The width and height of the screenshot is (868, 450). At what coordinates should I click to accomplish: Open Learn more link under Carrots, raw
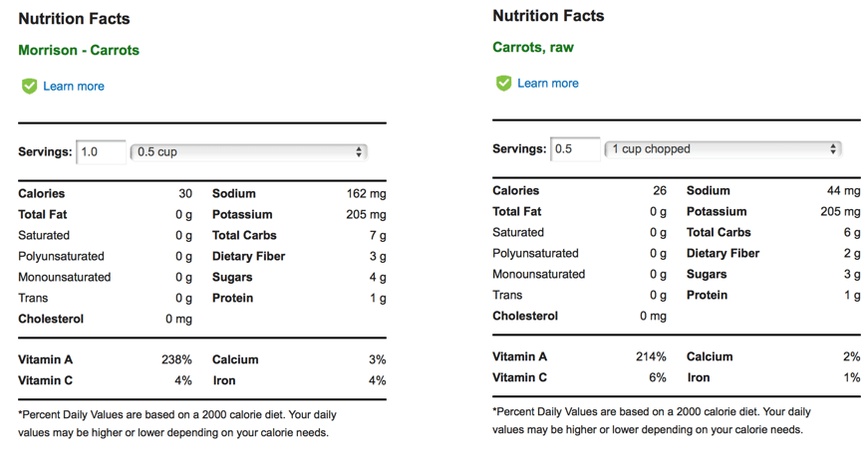pyautogui.click(x=548, y=84)
